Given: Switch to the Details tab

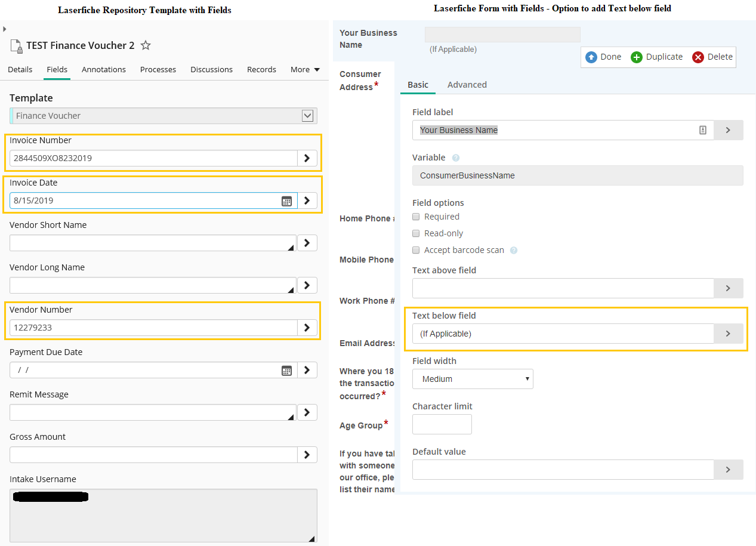Looking at the screenshot, I should point(20,69).
